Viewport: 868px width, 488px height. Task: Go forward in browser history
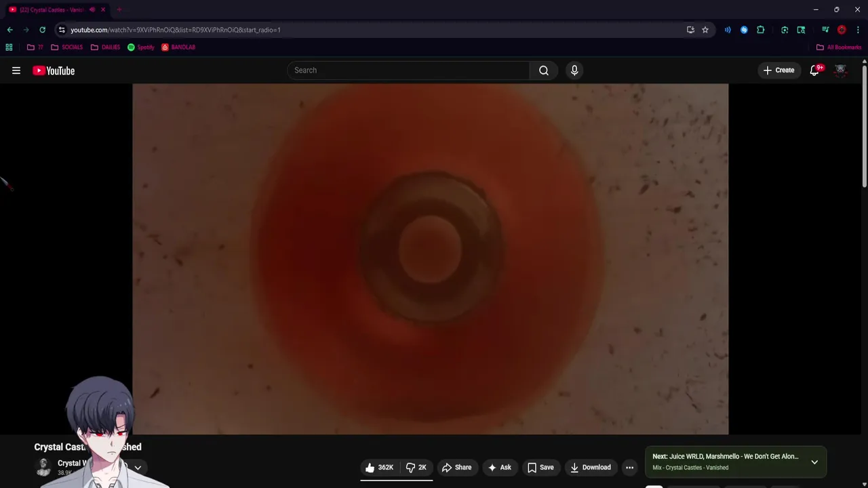click(x=26, y=30)
